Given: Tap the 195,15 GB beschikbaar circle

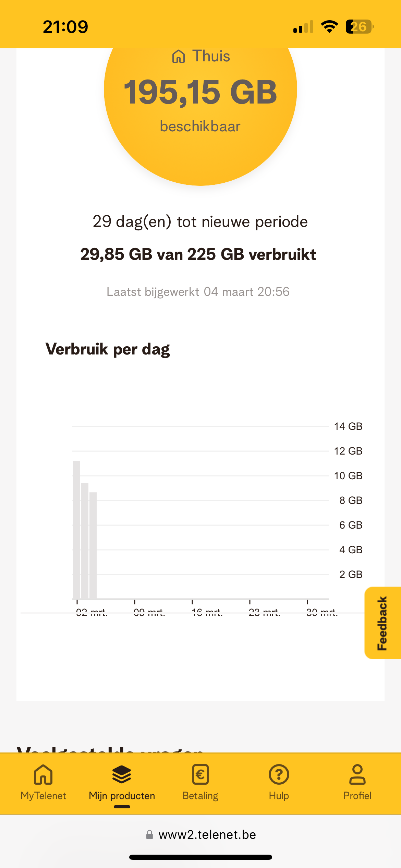Looking at the screenshot, I should 200,103.
